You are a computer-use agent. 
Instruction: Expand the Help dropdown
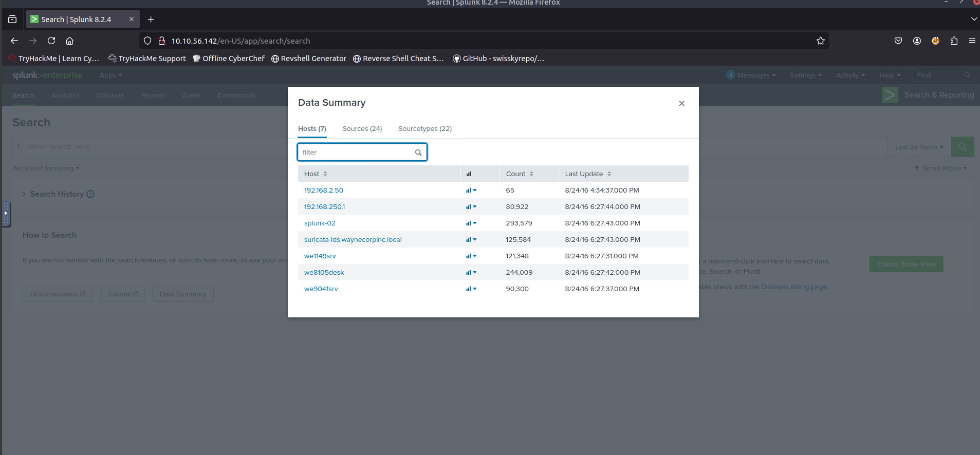pos(890,75)
